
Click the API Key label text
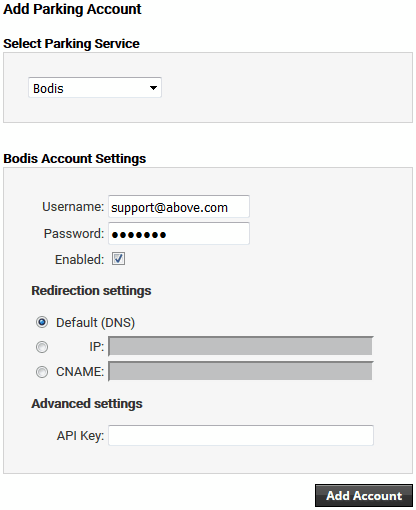(x=80, y=436)
